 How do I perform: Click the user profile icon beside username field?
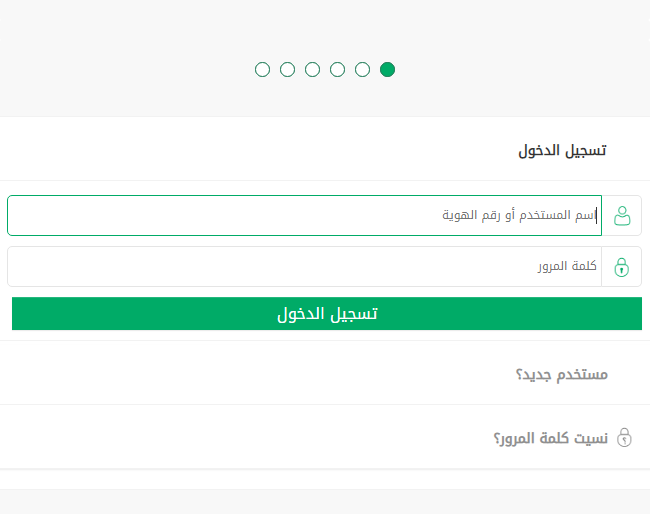coord(622,215)
